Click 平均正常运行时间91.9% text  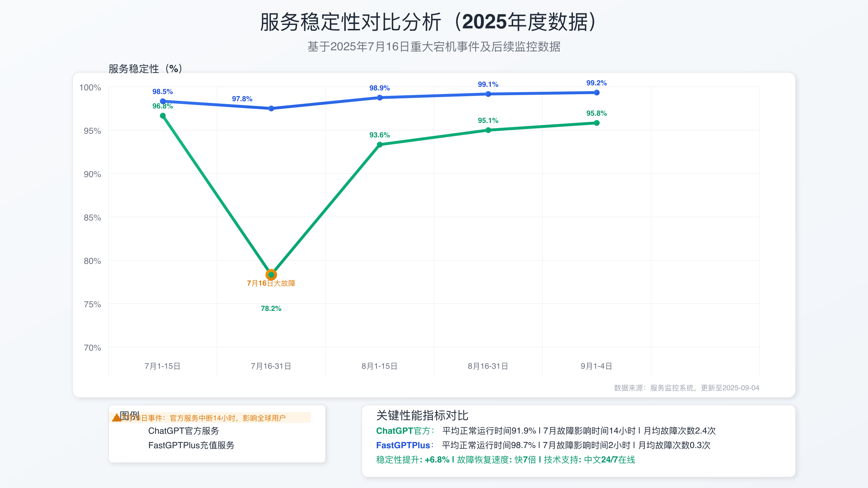coord(489,431)
